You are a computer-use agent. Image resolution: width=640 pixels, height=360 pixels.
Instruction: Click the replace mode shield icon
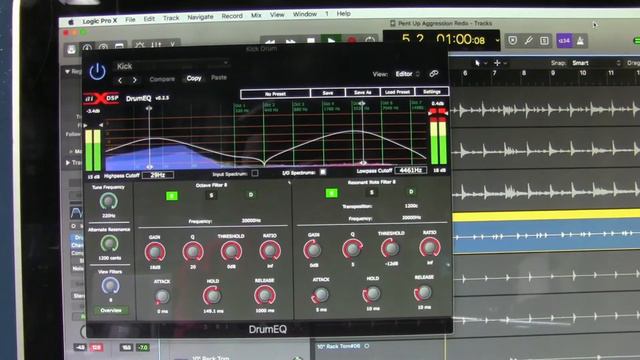click(513, 40)
